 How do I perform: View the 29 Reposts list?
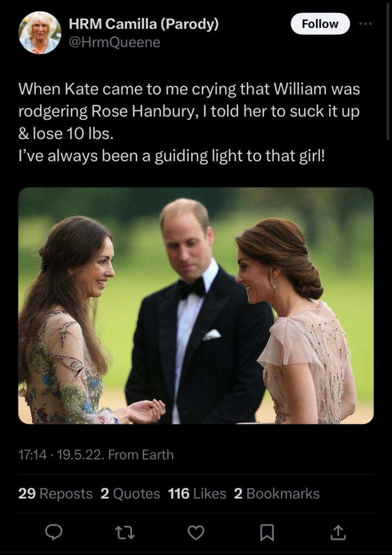(x=55, y=493)
